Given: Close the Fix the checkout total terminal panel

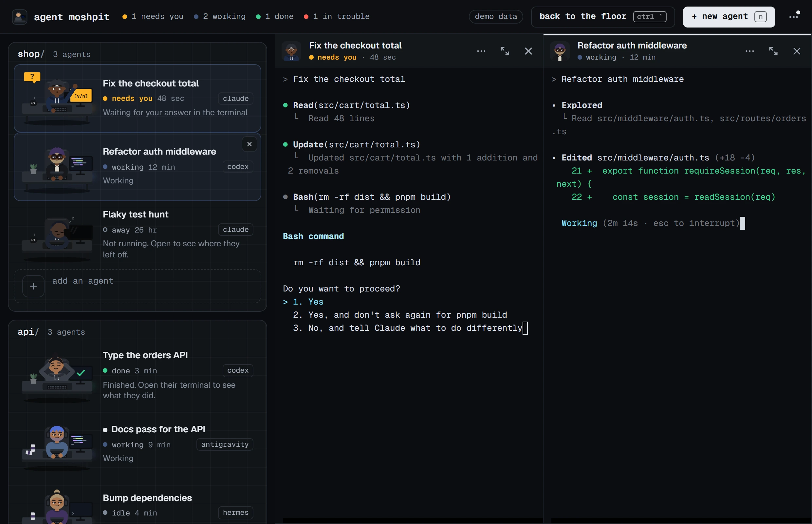Looking at the screenshot, I should click(528, 51).
